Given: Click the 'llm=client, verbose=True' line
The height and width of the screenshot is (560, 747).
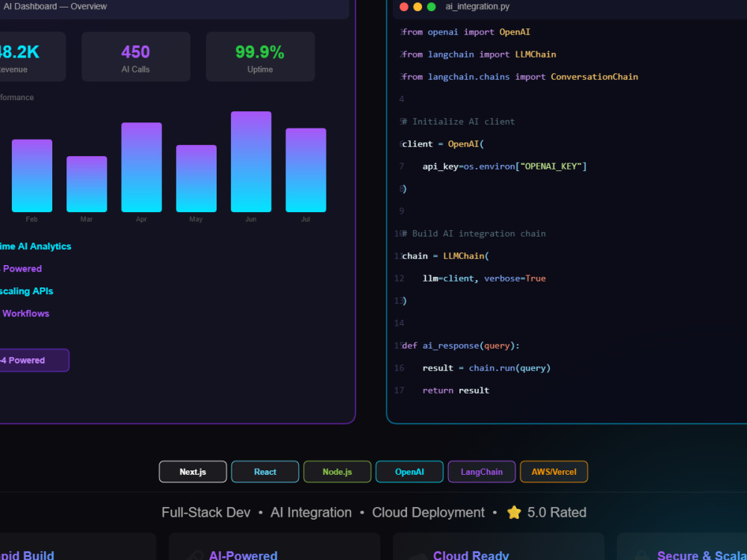Looking at the screenshot, I should [x=484, y=278].
